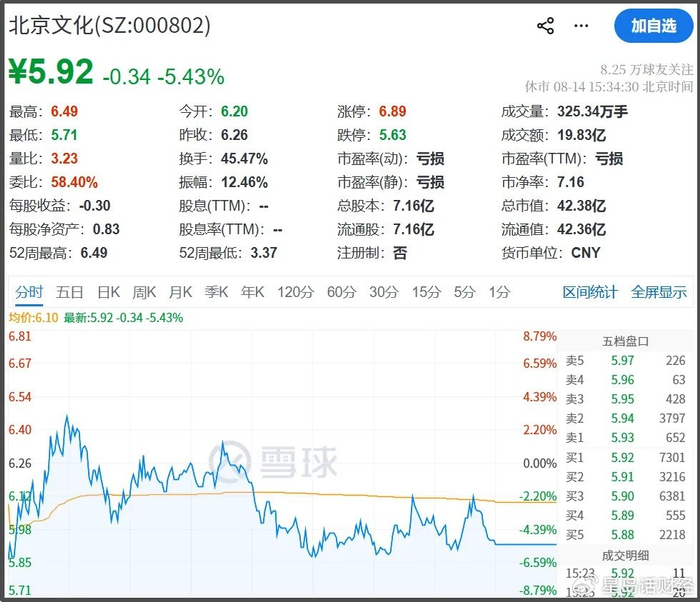The width and height of the screenshot is (700, 602).
Task: Switch to the 30分 interval chart
Action: pos(384,292)
